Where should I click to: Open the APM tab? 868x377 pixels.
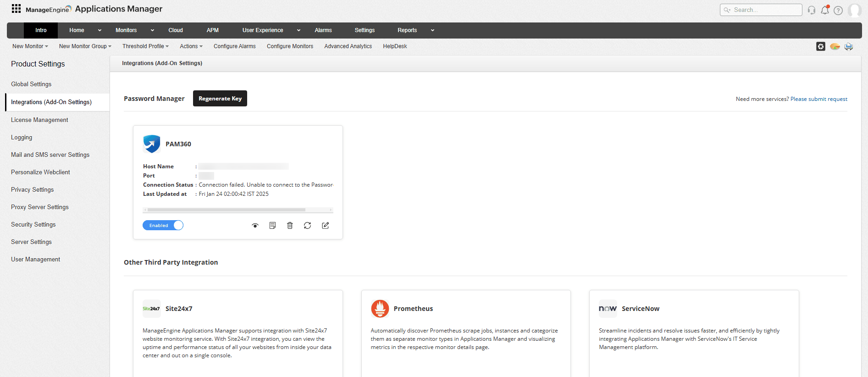213,30
